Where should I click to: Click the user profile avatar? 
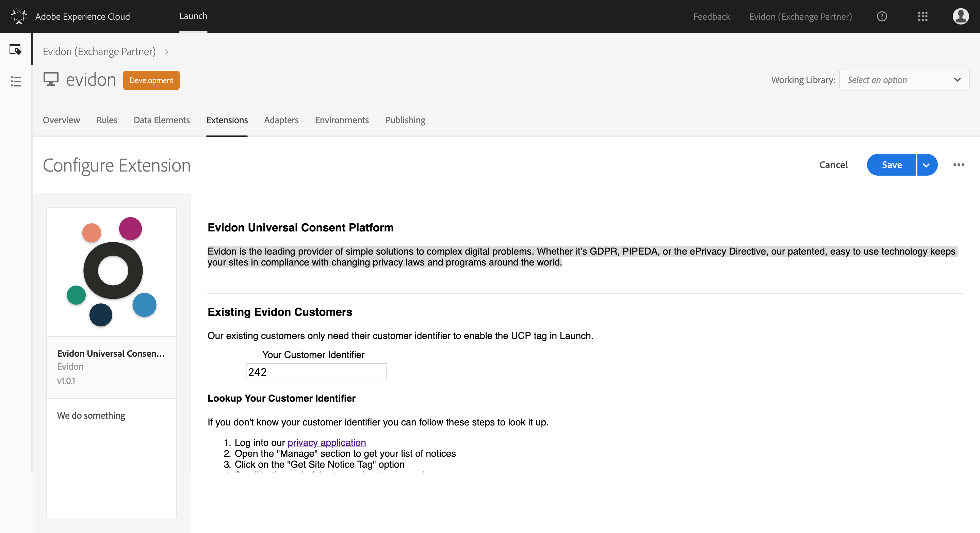[960, 16]
